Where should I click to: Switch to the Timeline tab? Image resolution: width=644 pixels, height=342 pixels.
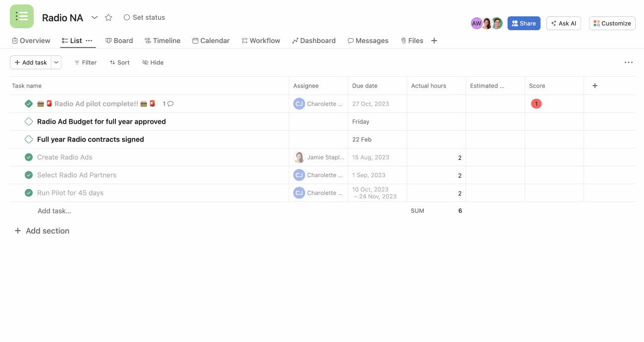(162, 41)
